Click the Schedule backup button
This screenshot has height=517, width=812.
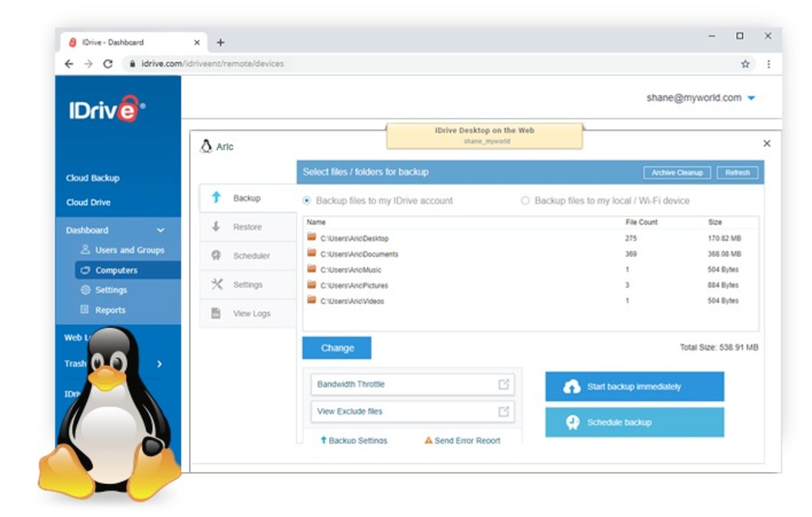coord(634,422)
